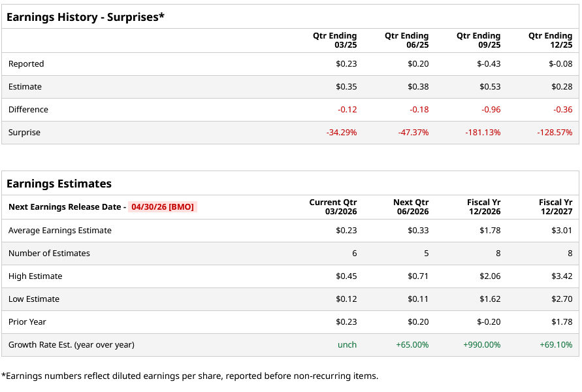Click the Next Earnings Release Date badge 04/30/26 [BMO]
The width and height of the screenshot is (582, 392).
pos(162,207)
